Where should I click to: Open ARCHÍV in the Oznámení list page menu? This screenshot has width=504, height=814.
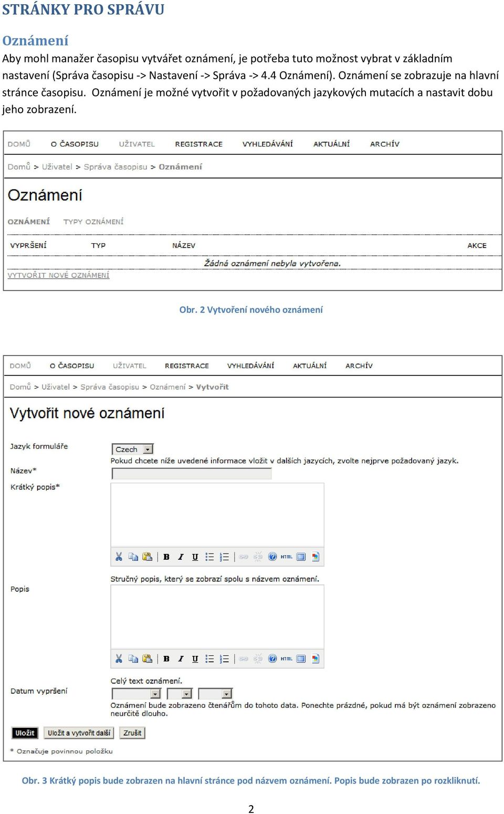pyautogui.click(x=385, y=144)
